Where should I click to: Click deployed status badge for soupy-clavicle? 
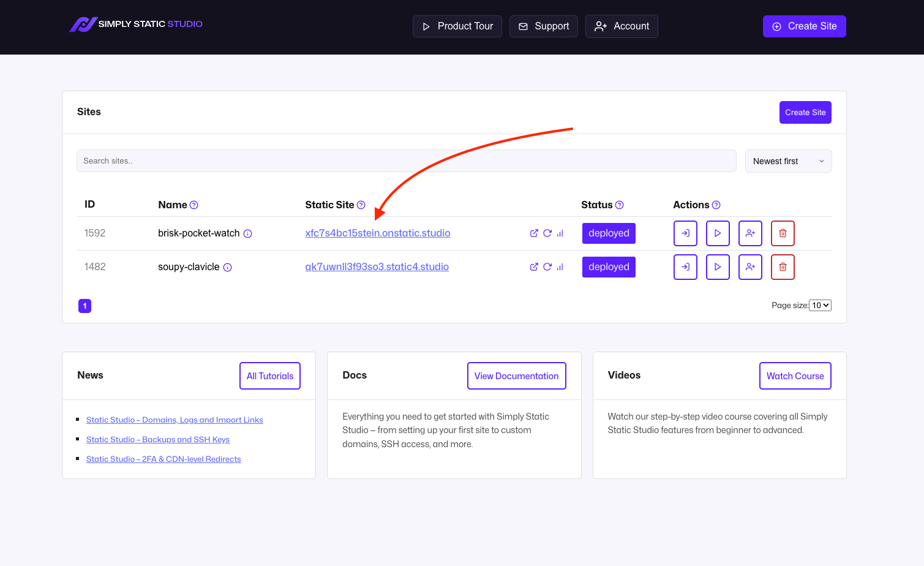[609, 267]
